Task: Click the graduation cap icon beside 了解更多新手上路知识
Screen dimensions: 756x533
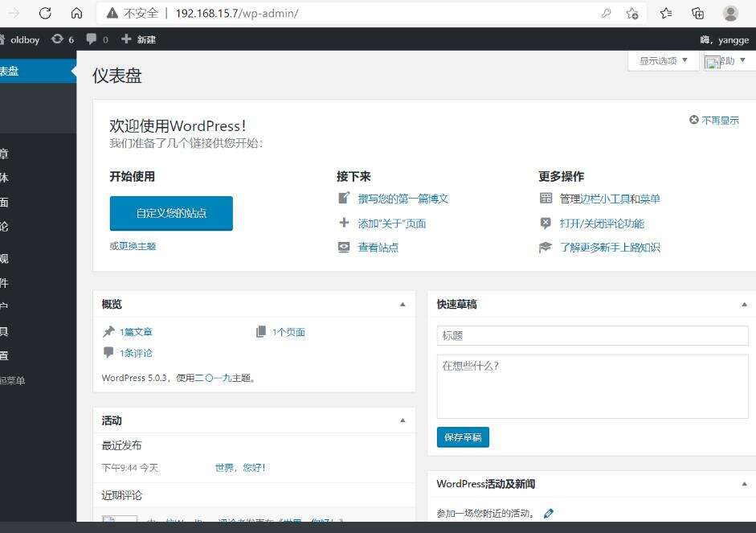Action: point(546,248)
